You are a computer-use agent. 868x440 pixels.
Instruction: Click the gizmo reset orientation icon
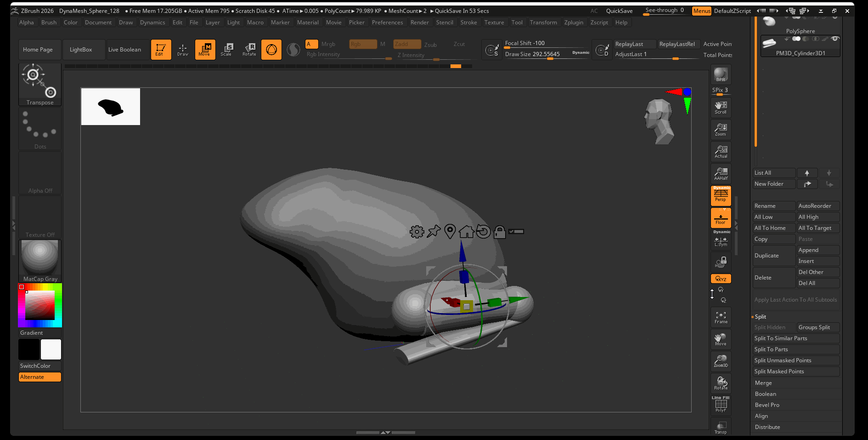(483, 232)
